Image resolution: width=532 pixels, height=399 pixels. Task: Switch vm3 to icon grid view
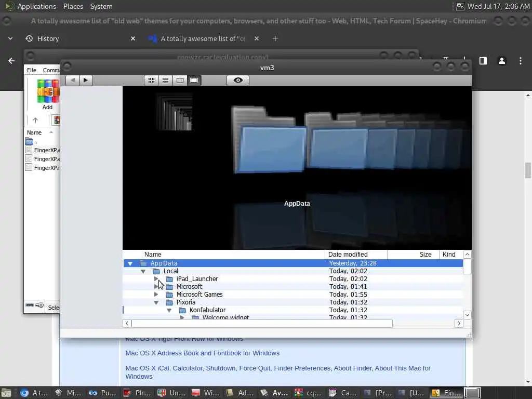tap(151, 81)
